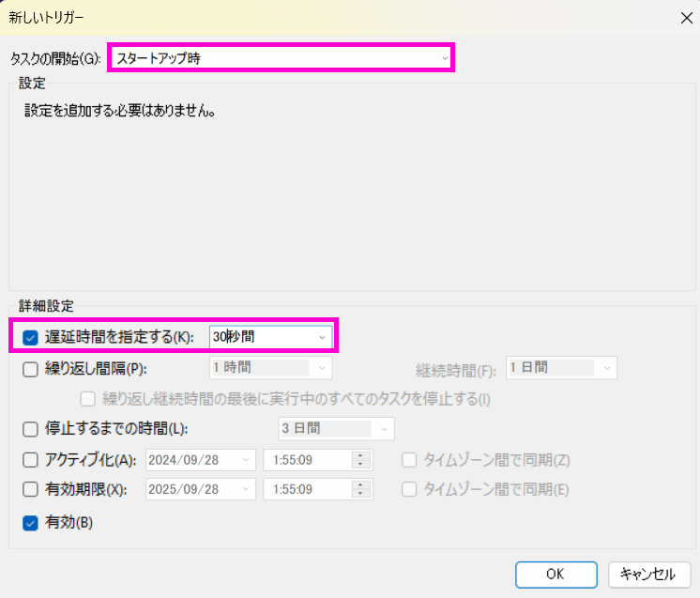Screen dimensions: 700x598
Task: Open the 1 時間 repeat interval dropdown
Action: (270, 368)
